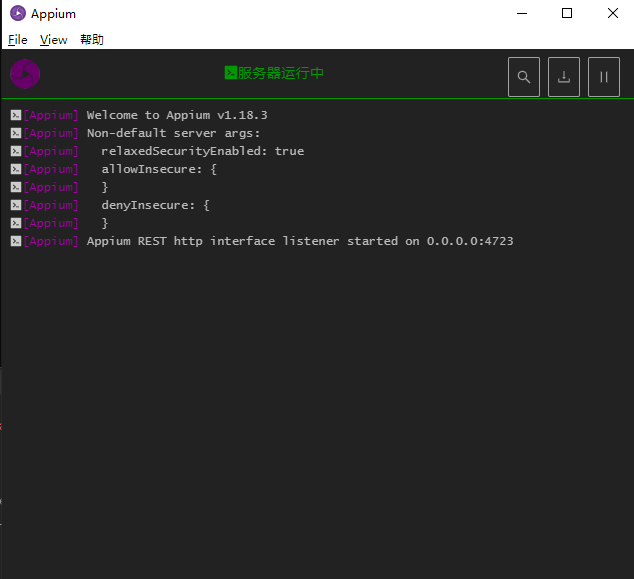Minimize the Appium window

click(x=522, y=13)
